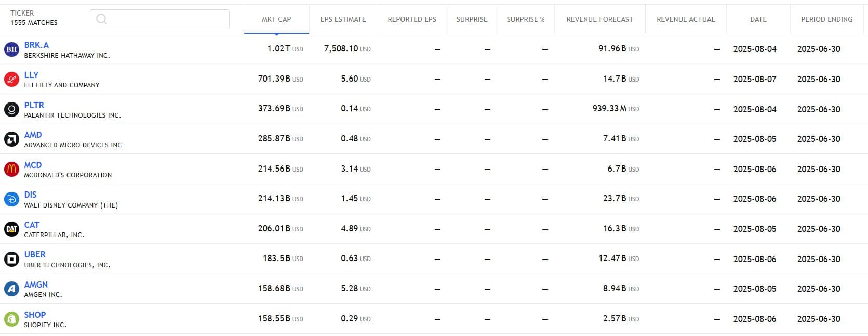Click the 701.39 B market cap value

[x=281, y=79]
